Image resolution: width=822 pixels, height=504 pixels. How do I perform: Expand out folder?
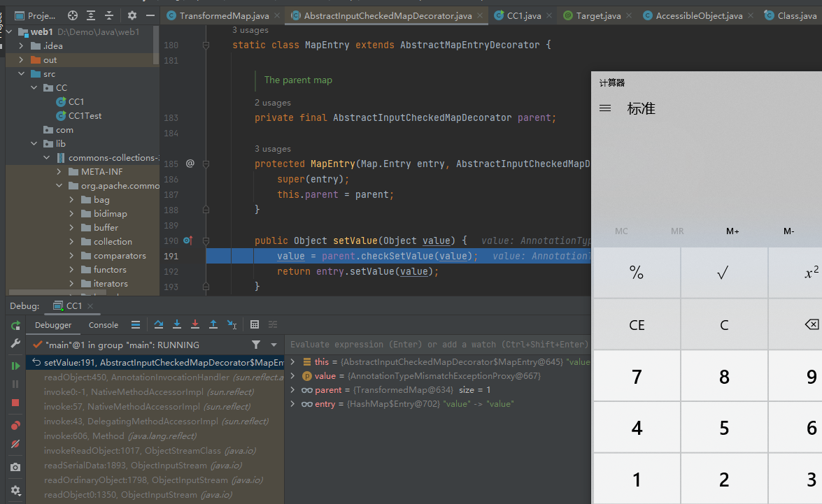tap(21, 59)
